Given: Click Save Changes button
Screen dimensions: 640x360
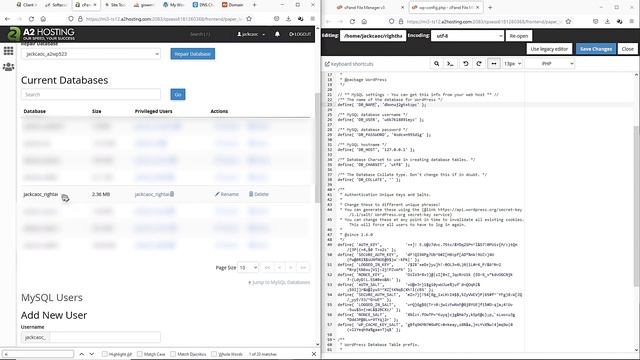Looking at the screenshot, I should (x=596, y=49).
